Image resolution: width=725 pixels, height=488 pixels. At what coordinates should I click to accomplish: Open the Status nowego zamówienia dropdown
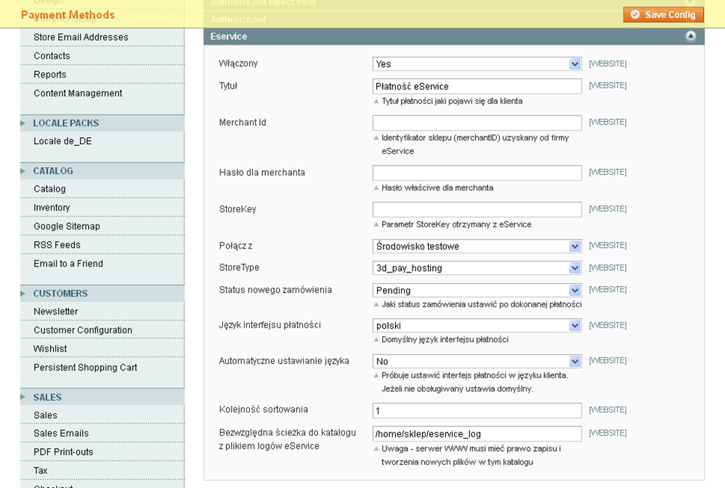pyautogui.click(x=477, y=290)
